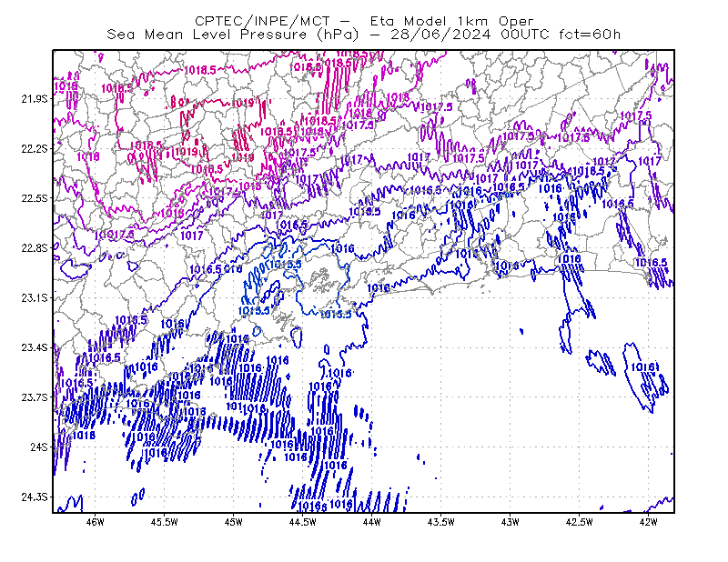Click the 22.5S latitude axis label
Viewport: 728px width, 562px height.
click(35, 198)
